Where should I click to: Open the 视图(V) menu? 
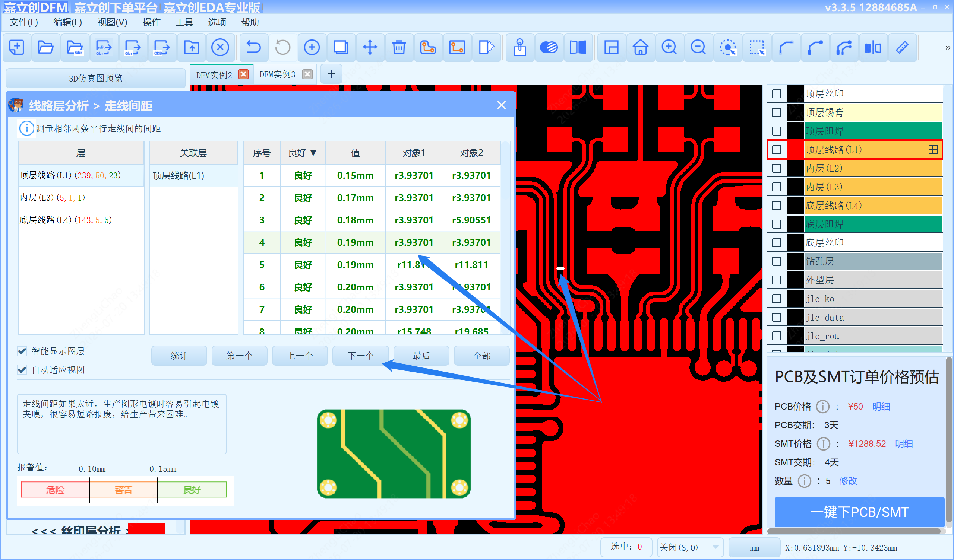(x=112, y=22)
